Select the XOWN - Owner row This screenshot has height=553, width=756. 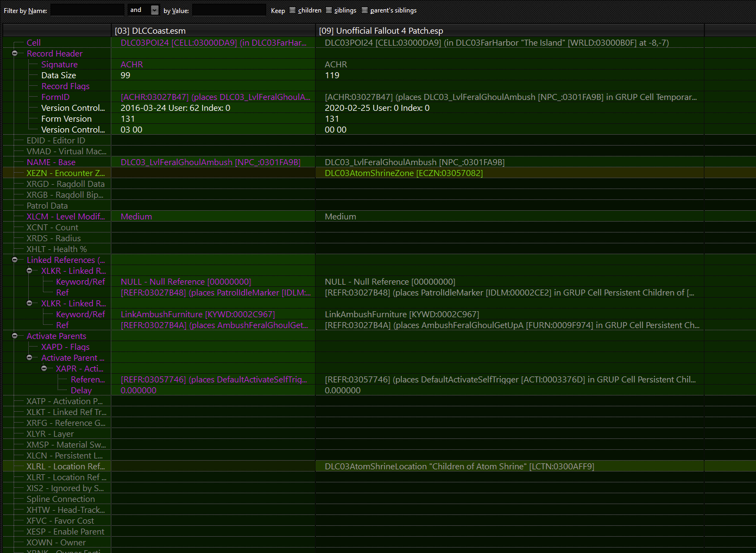click(56, 542)
